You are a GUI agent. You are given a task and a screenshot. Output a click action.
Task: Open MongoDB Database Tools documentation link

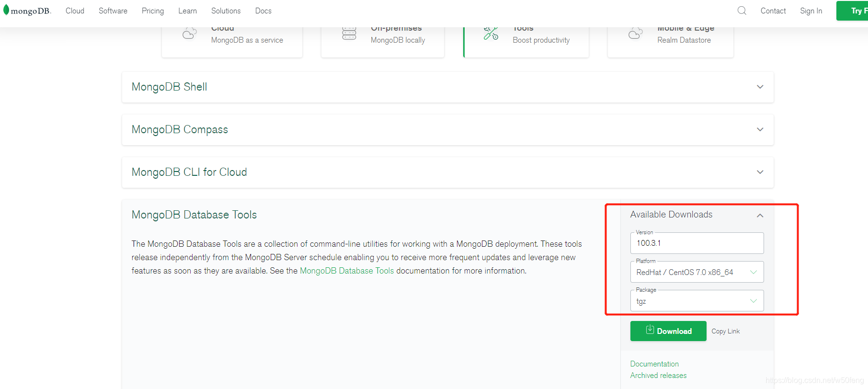(x=347, y=271)
